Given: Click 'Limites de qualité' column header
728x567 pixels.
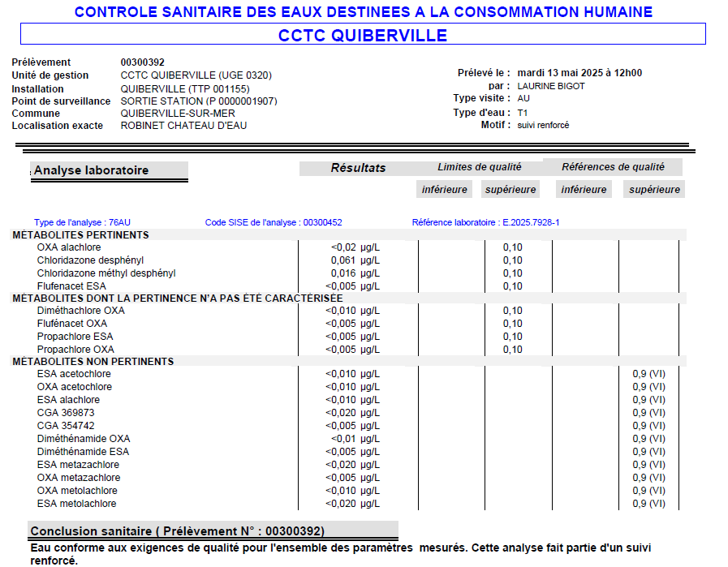Looking at the screenshot, I should (479, 167).
